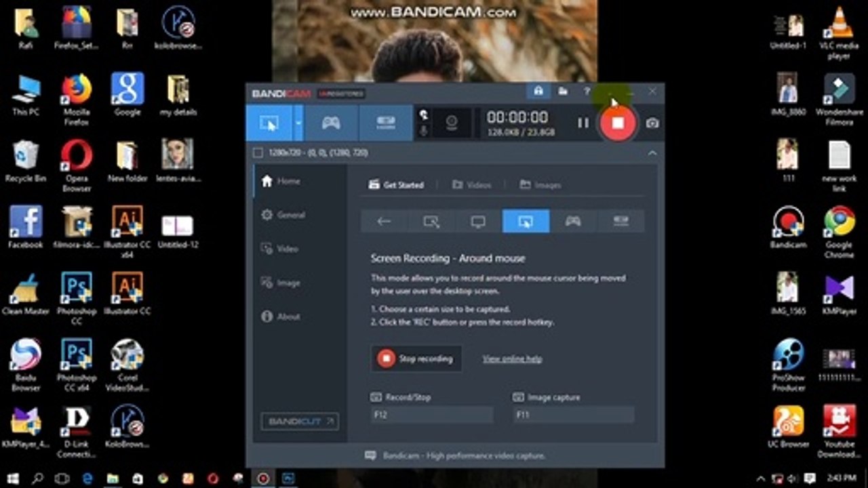This screenshot has width=868, height=488.
Task: Toggle the microphone icon in Bandicam
Action: click(424, 130)
